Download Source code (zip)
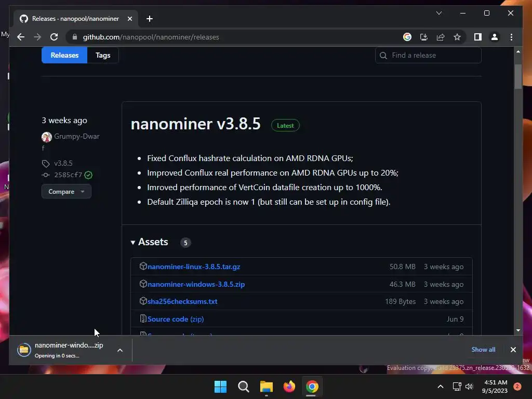532x399 pixels. point(176,319)
